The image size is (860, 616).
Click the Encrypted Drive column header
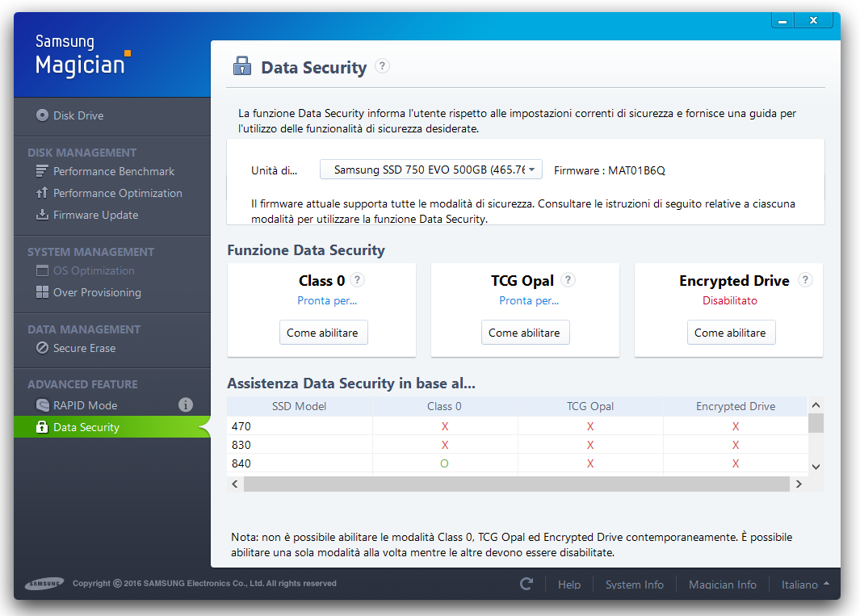(736, 406)
